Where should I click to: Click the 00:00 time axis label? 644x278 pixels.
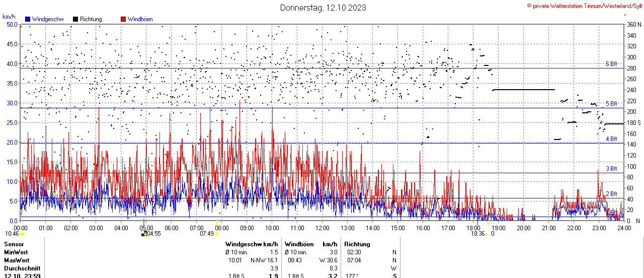coord(21,228)
